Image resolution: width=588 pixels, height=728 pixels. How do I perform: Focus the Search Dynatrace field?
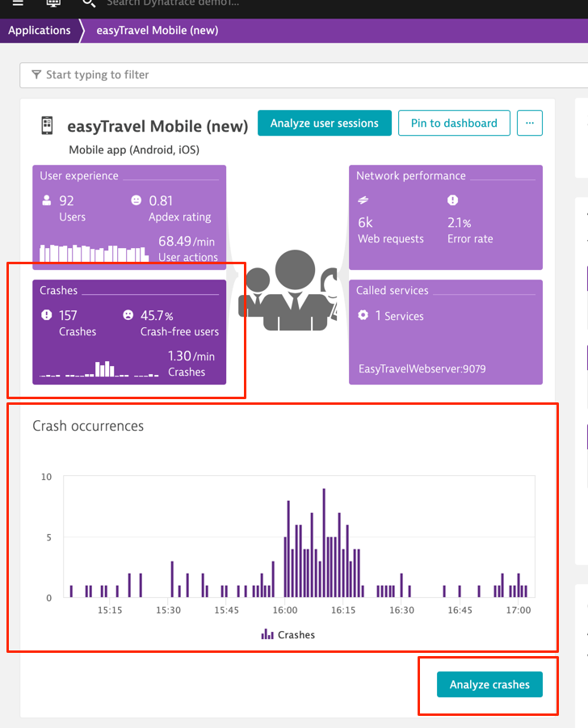coord(173,3)
